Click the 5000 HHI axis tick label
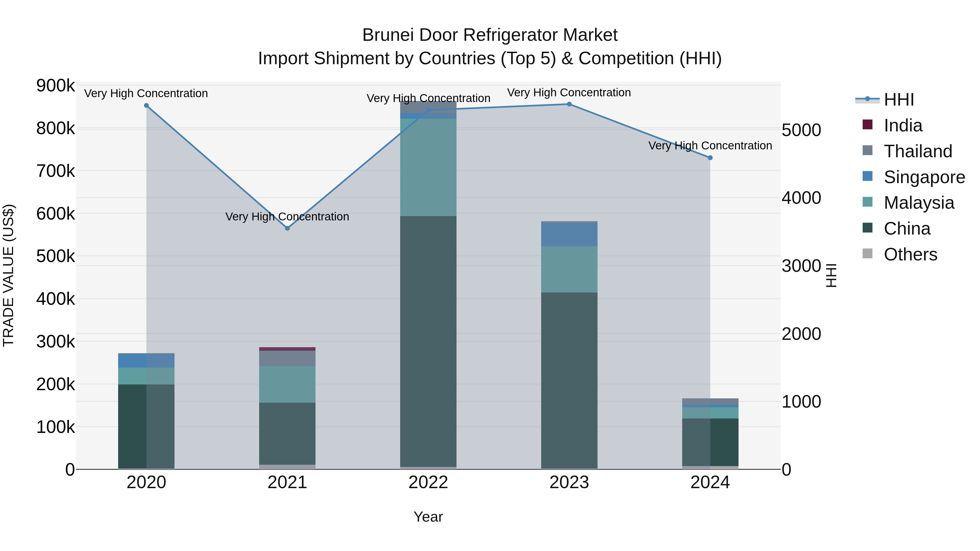 pos(801,130)
